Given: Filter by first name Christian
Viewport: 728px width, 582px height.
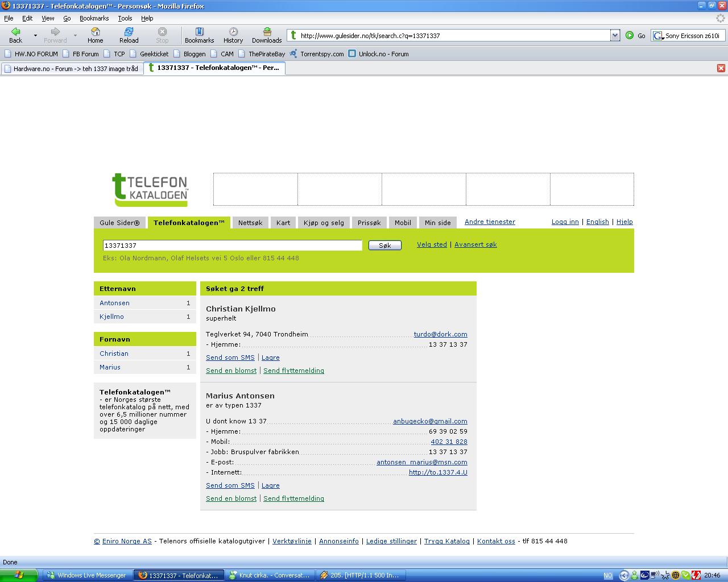Looking at the screenshot, I should (114, 354).
